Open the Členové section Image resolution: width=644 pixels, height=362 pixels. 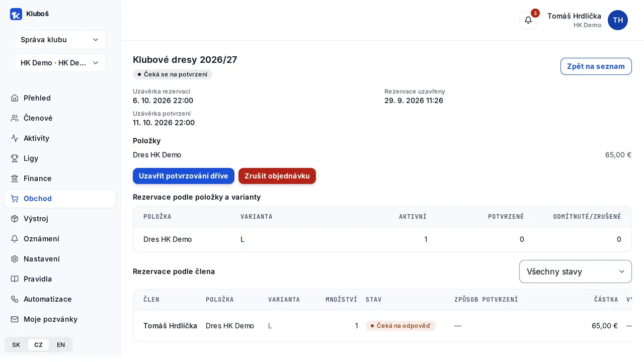tap(60, 118)
